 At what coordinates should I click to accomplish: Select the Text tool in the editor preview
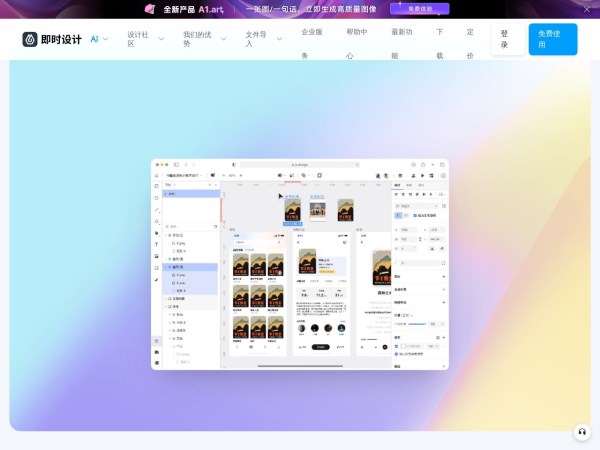pyautogui.click(x=156, y=243)
